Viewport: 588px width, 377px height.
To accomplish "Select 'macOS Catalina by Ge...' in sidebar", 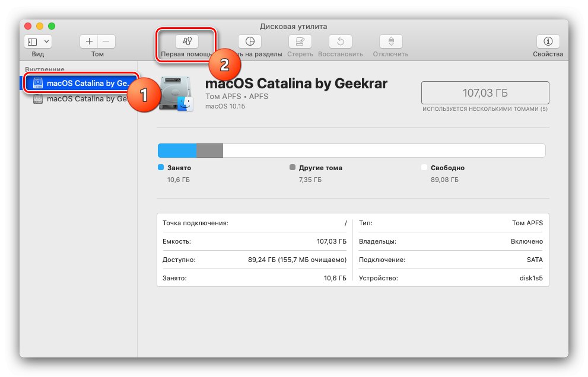I will [83, 82].
